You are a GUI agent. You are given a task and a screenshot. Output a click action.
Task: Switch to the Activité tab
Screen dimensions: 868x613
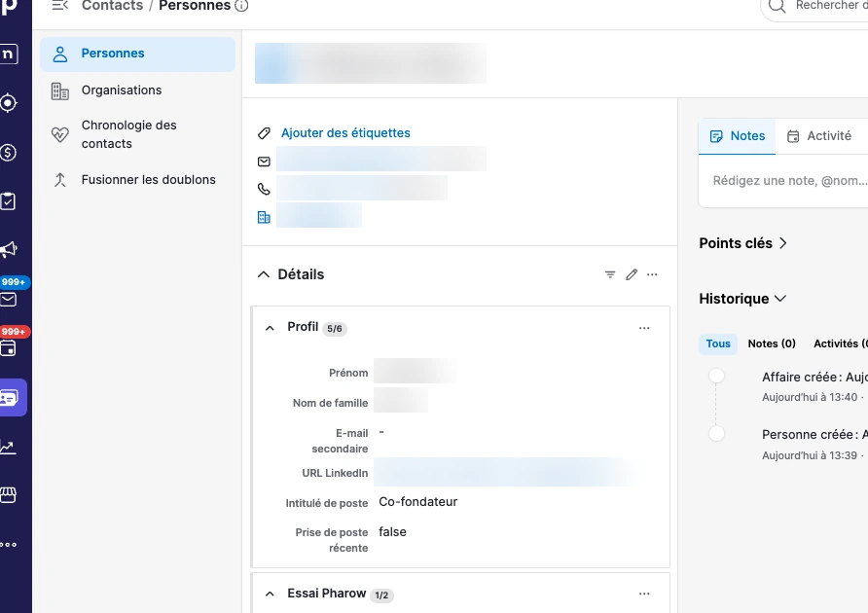(x=820, y=136)
